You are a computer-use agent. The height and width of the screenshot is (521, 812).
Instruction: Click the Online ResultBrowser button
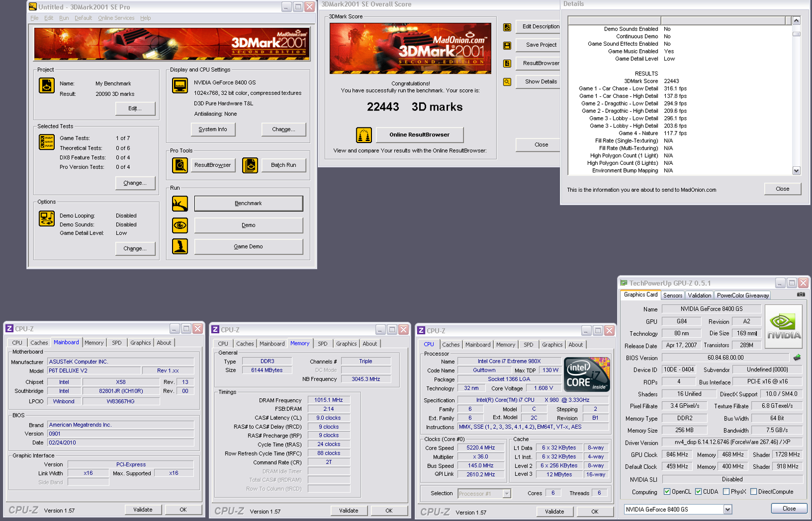(x=419, y=135)
